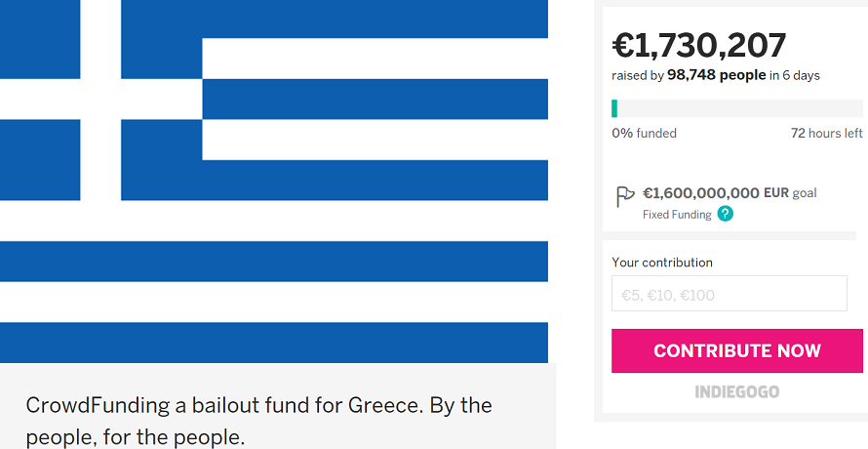868x449 pixels.
Task: Click the goal flag icon
Action: (x=625, y=197)
